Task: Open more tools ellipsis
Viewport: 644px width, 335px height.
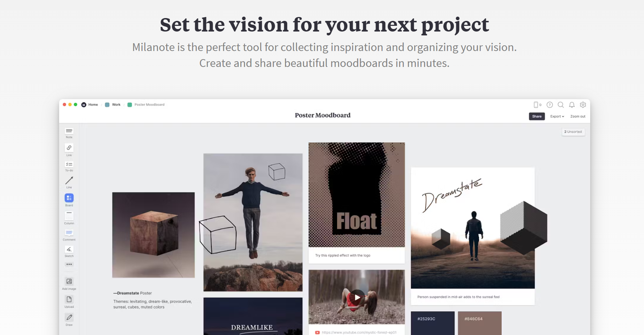Action: click(69, 264)
